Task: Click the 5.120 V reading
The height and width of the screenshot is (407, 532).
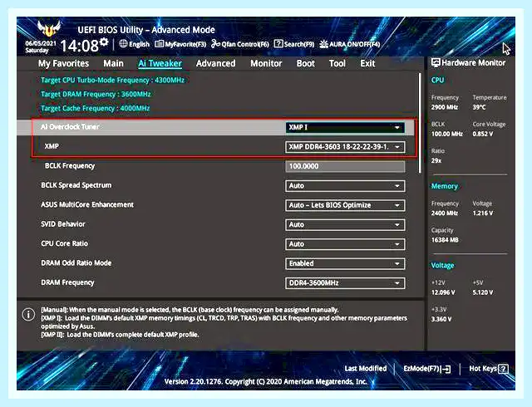Action: (483, 292)
